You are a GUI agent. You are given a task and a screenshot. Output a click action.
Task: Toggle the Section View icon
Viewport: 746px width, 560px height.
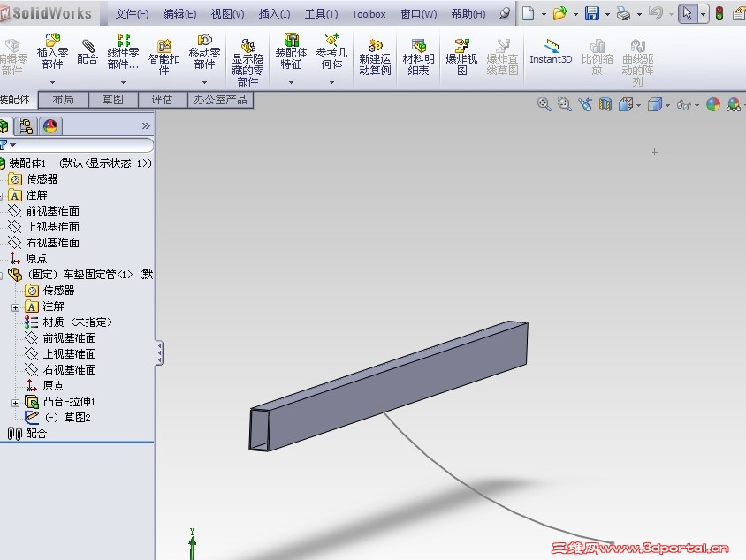click(605, 104)
